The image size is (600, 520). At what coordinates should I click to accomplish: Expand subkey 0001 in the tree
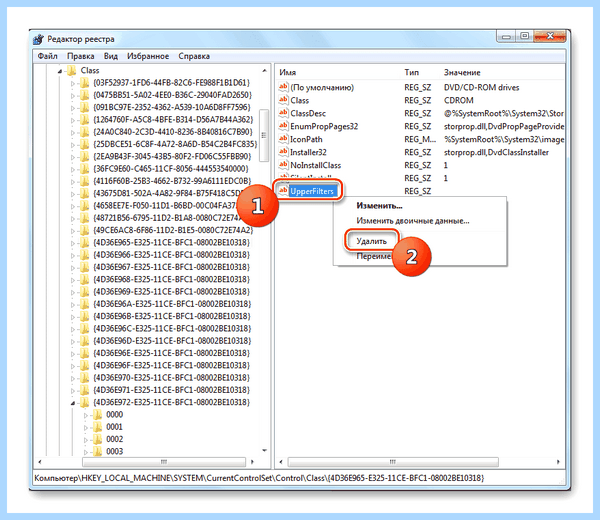86,427
